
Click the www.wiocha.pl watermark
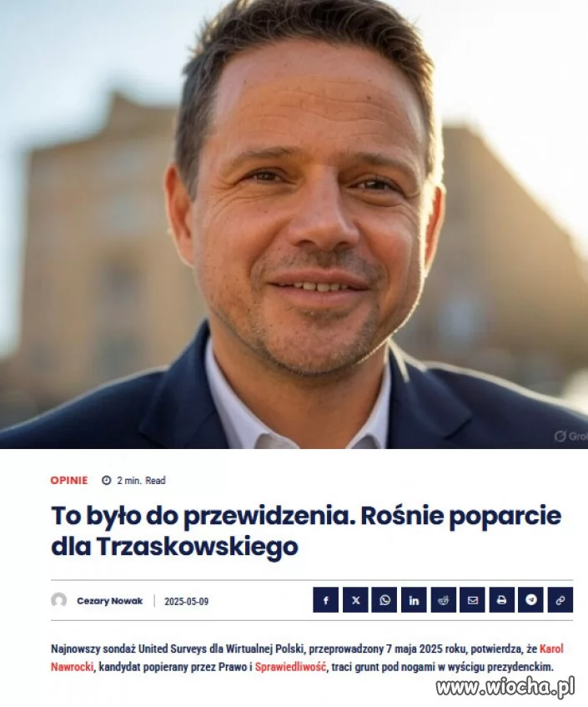pyautogui.click(x=505, y=687)
